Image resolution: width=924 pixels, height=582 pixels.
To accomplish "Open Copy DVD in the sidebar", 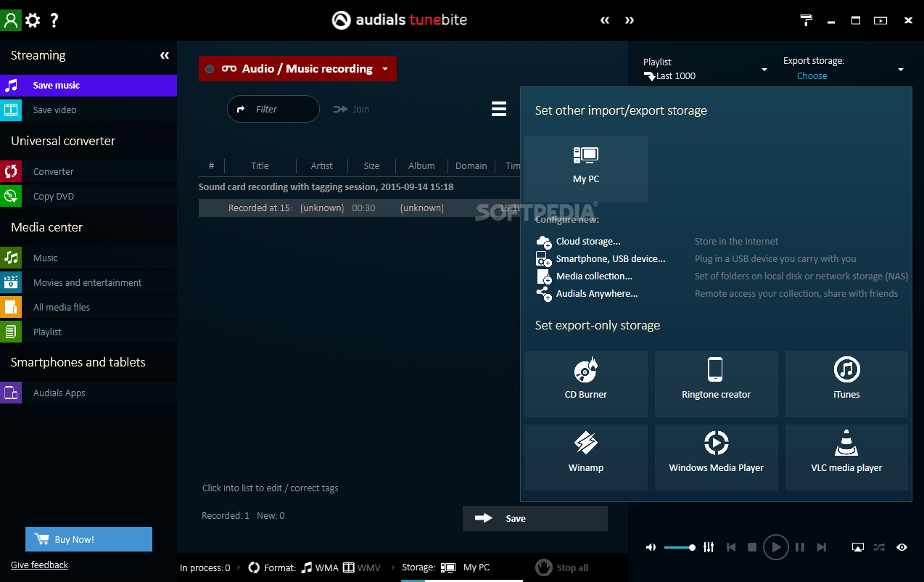I will pyautogui.click(x=88, y=197).
